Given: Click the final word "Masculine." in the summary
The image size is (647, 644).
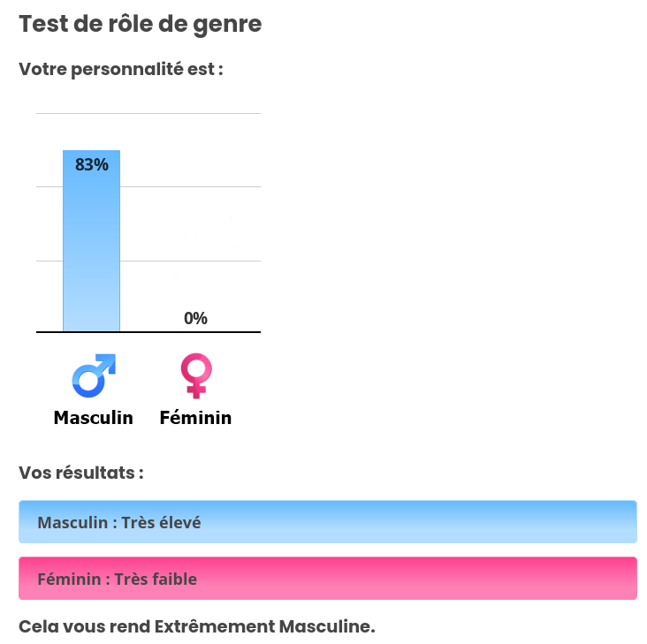Looking at the screenshot, I should pos(327,627).
